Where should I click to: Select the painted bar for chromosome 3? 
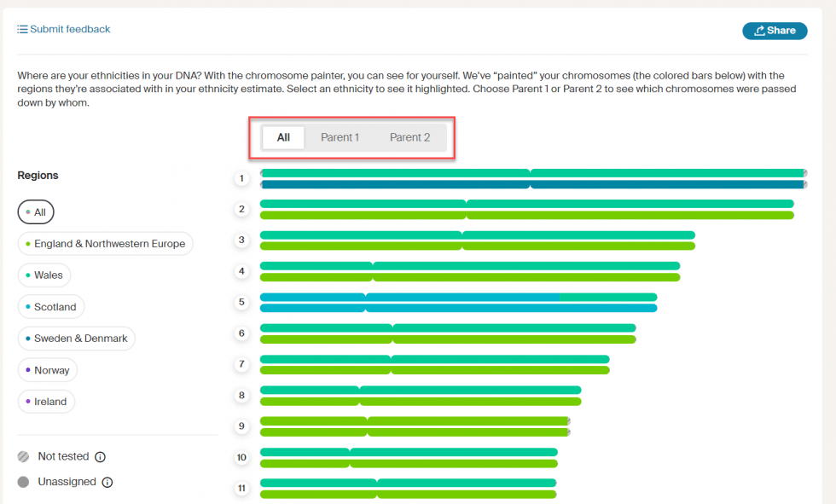pyautogui.click(x=478, y=240)
